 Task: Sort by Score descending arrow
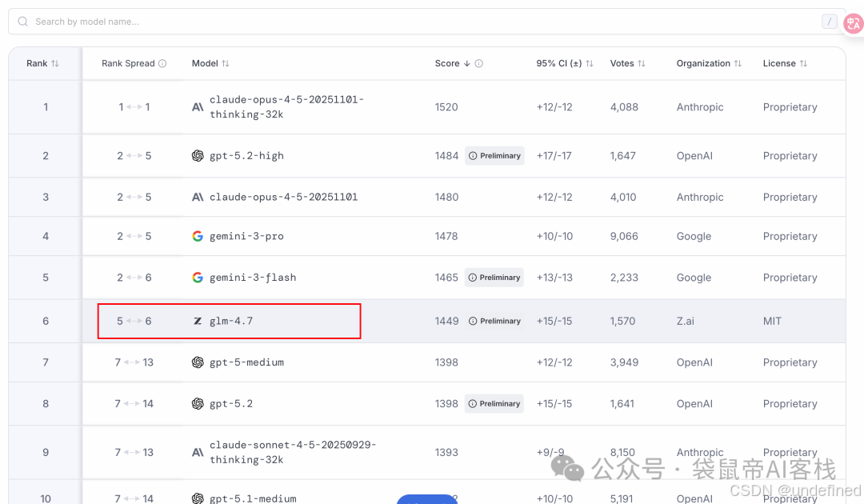(466, 63)
